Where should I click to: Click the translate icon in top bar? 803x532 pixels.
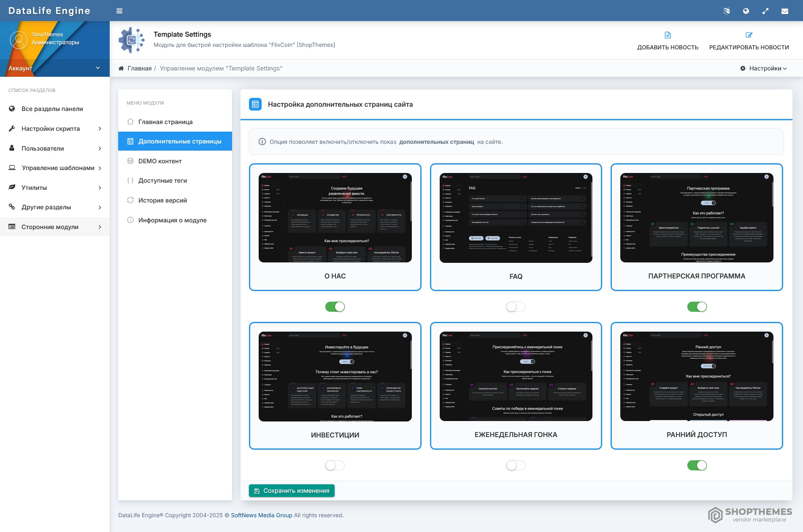pos(726,11)
